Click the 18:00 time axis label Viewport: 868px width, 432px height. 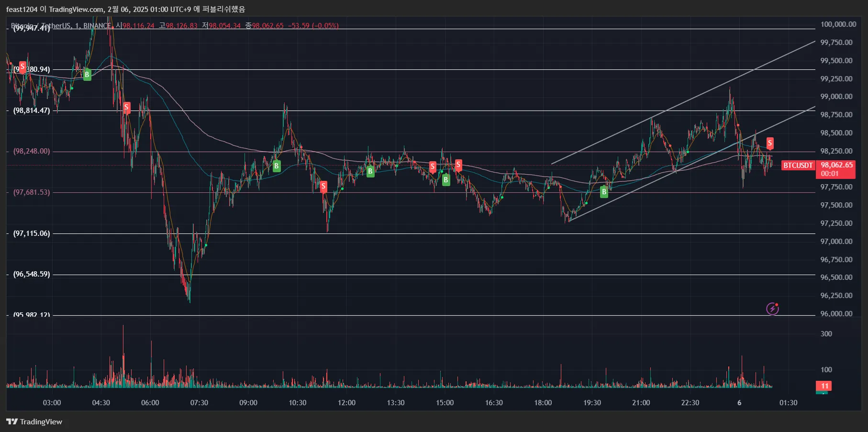(x=543, y=402)
